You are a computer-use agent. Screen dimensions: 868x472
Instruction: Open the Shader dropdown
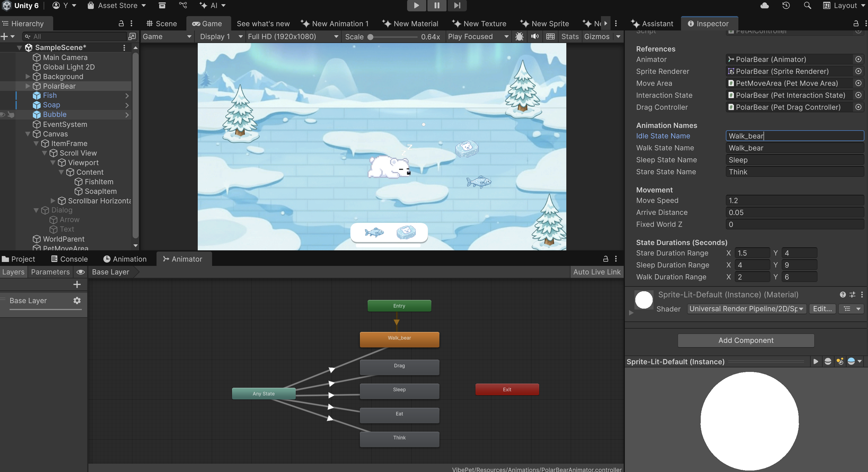746,309
